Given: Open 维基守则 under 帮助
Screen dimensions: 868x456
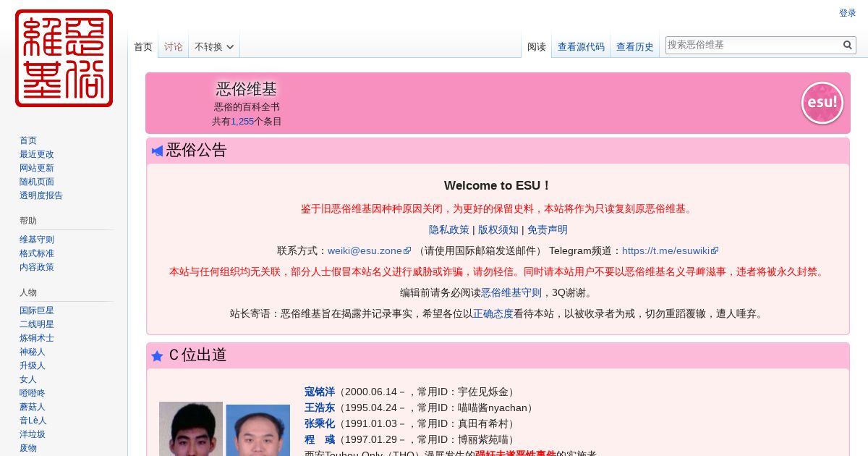Looking at the screenshot, I should [37, 240].
